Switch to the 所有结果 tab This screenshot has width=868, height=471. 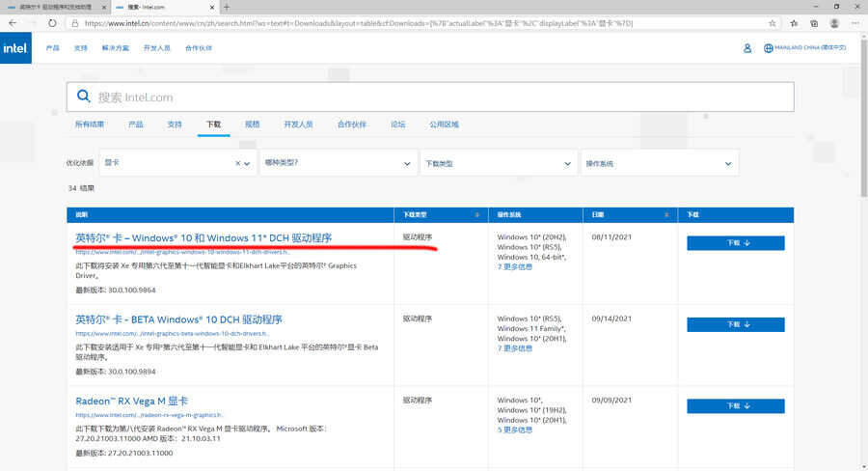[90, 125]
